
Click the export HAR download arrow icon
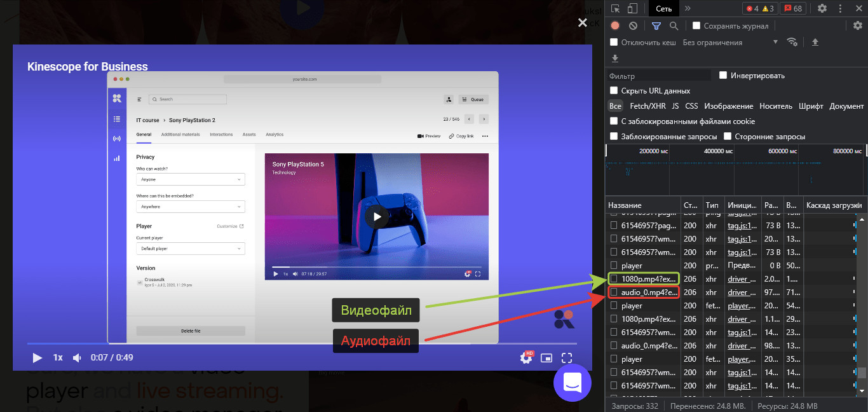[615, 58]
